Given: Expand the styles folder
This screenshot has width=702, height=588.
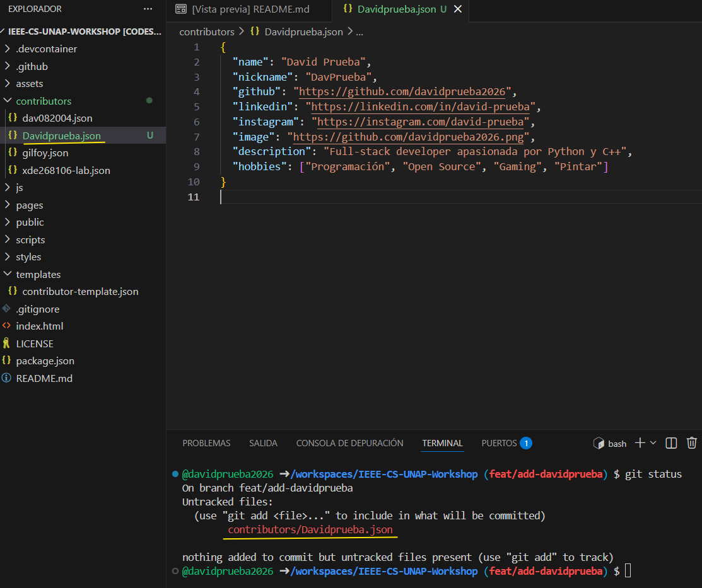Looking at the screenshot, I should [x=7, y=257].
